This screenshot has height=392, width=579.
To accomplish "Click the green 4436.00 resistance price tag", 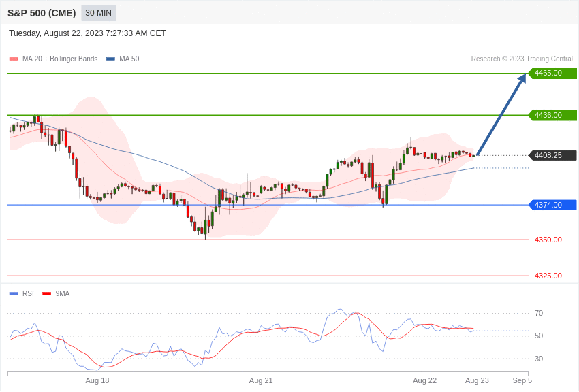I will point(552,116).
